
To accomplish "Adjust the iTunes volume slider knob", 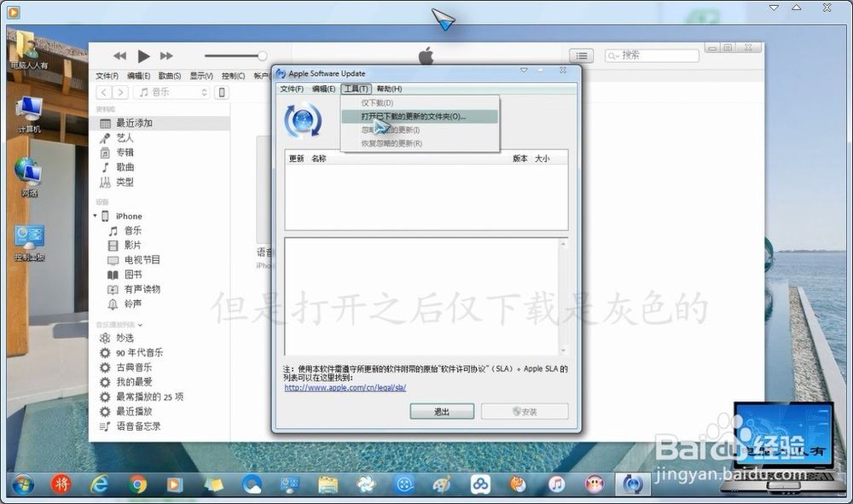I will point(262,55).
